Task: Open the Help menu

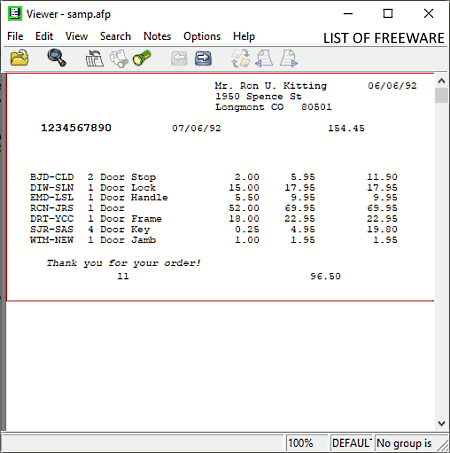Action: (x=244, y=36)
